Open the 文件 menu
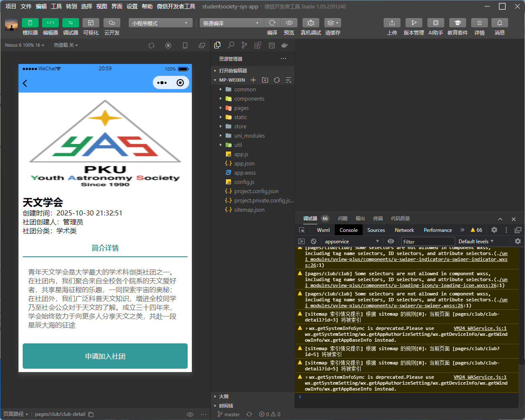The image size is (525, 420). [x=26, y=6]
